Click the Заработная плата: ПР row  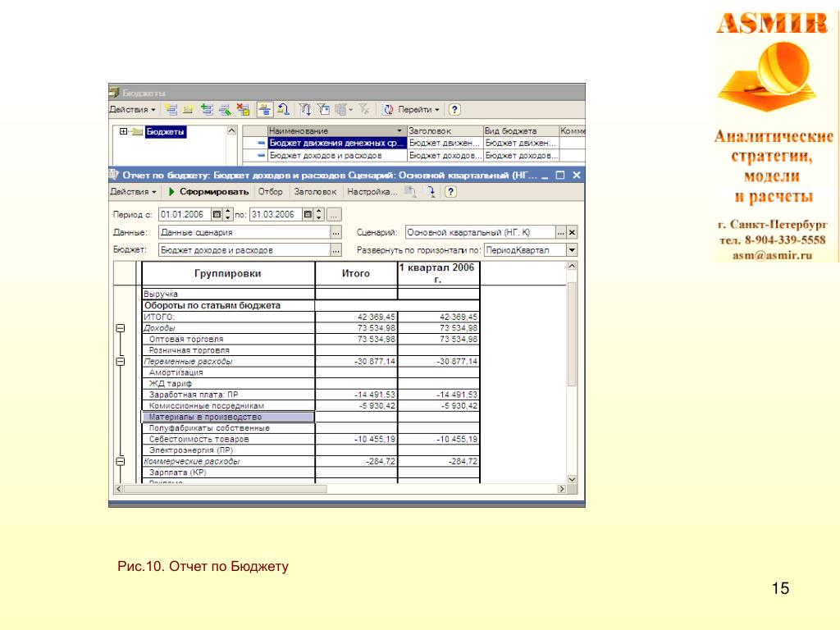pos(311,395)
